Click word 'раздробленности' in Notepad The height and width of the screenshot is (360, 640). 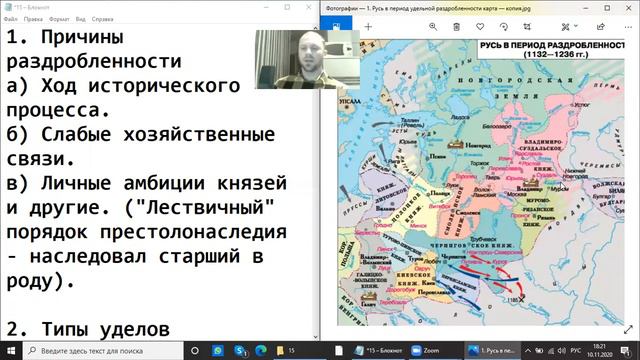coord(94,62)
